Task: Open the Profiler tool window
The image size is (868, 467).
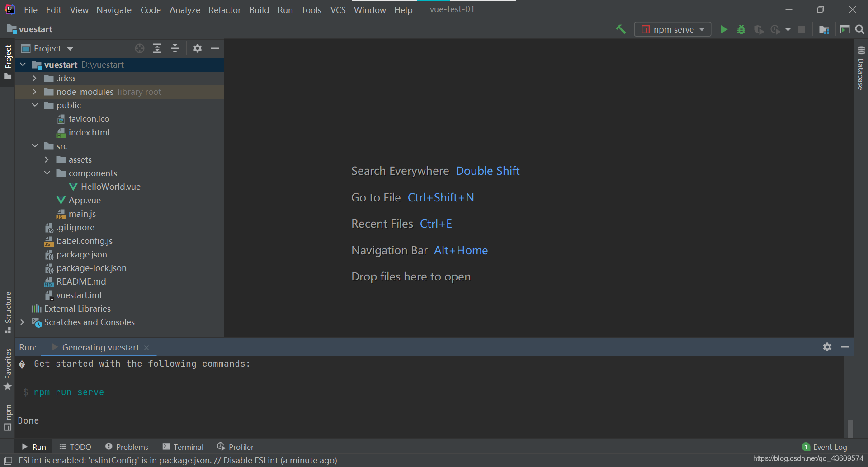Action: [236, 447]
